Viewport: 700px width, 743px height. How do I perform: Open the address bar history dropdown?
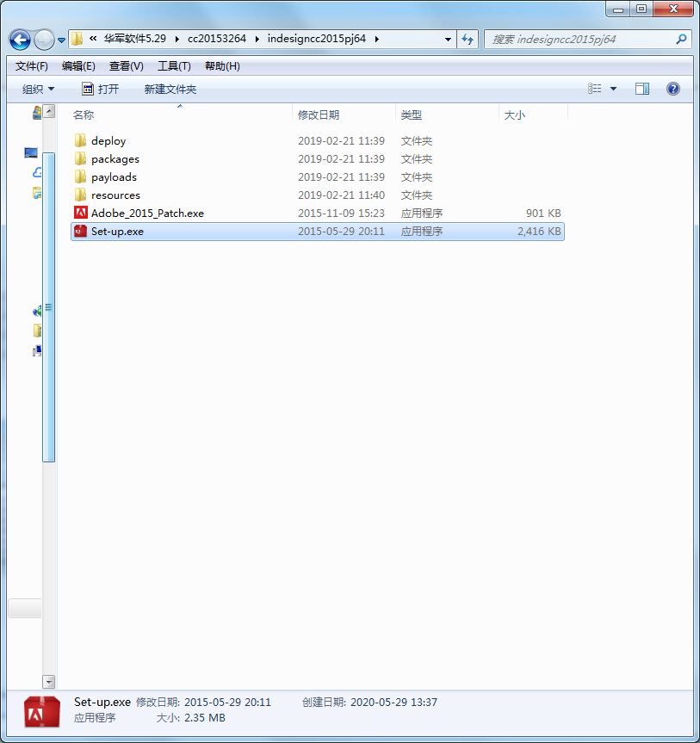(448, 40)
